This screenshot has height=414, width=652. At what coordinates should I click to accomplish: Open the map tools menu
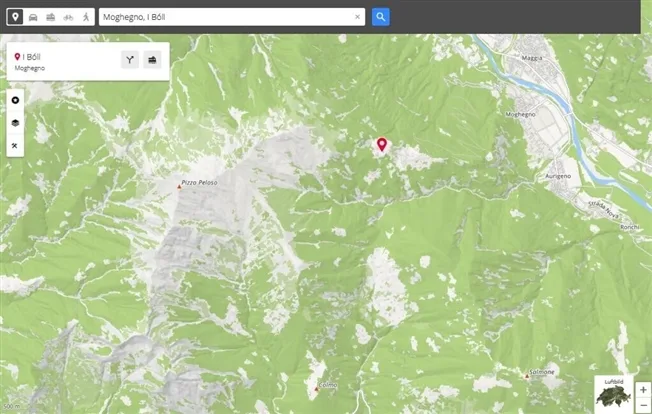click(x=15, y=145)
